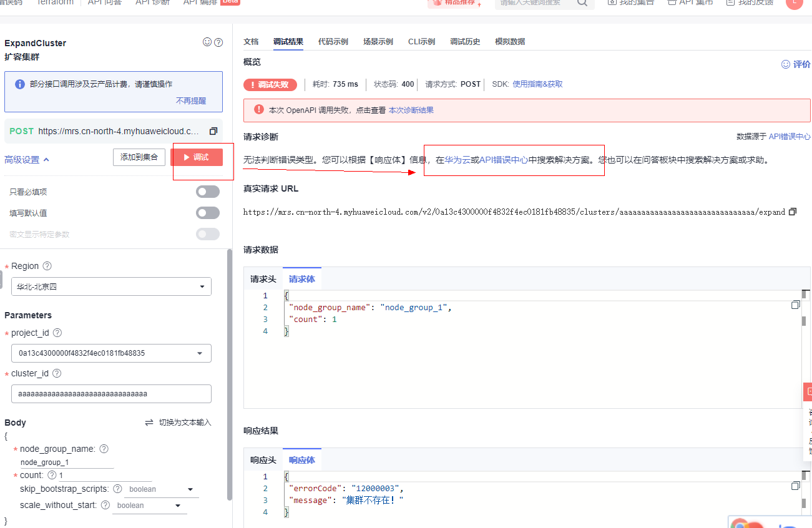
Task: Switch to the 调试历史 tab
Action: point(466,42)
